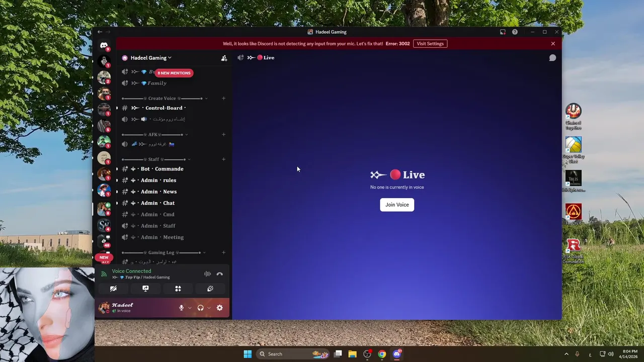Open the soundboard icon

[210, 289]
